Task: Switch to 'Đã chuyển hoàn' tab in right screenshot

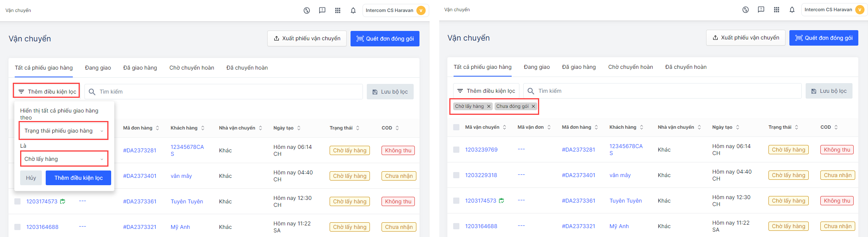Action: coord(686,67)
